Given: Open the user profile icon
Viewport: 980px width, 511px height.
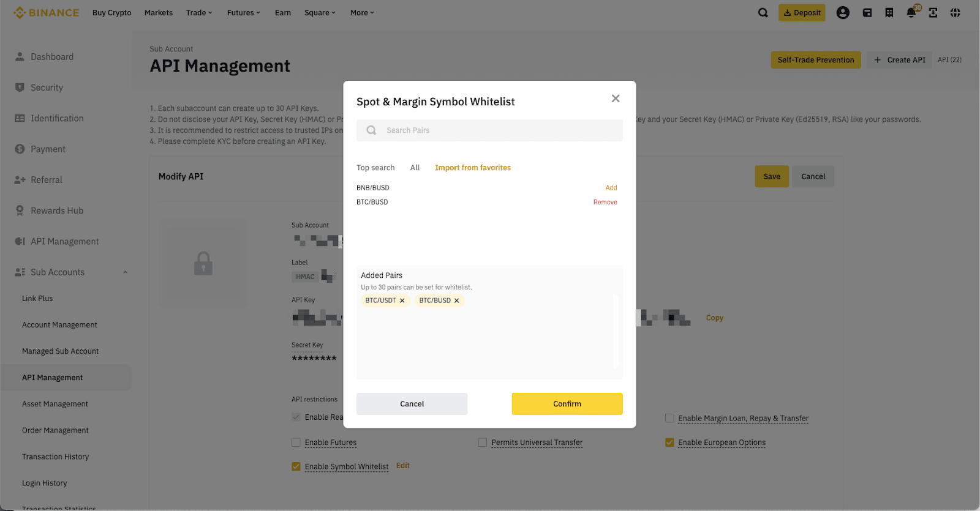Looking at the screenshot, I should click(843, 13).
